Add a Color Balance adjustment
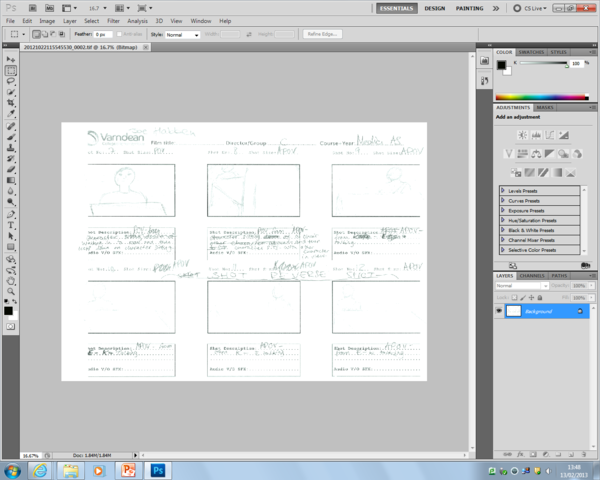 536,154
